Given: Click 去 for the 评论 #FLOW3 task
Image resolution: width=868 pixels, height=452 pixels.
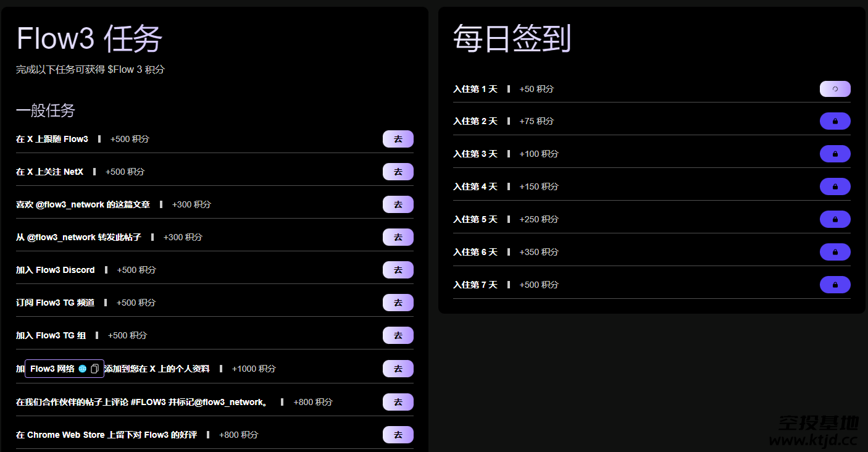Looking at the screenshot, I should (398, 402).
